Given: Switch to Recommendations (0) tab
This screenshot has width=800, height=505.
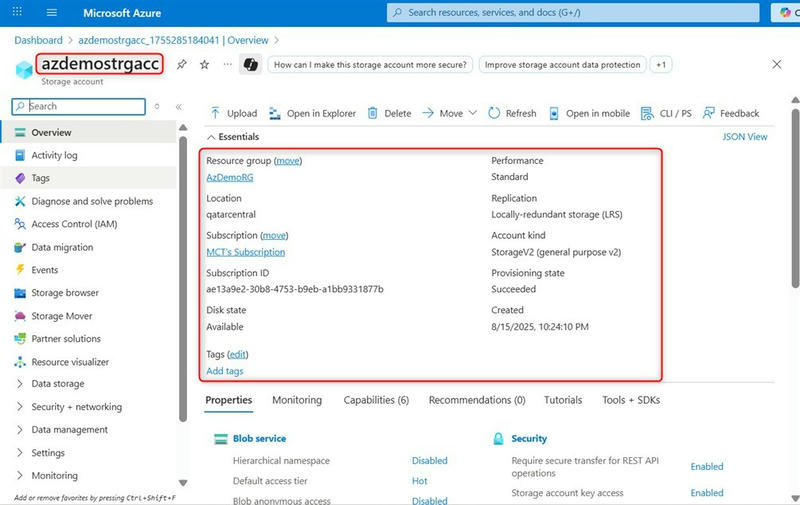Looking at the screenshot, I should coord(477,400).
